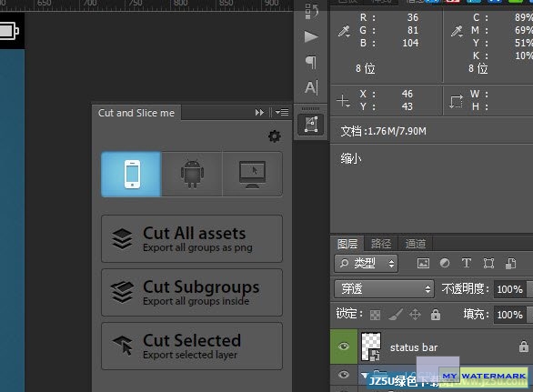Viewport: 533px width, 392px height.
Task: Switch to the 路径 tab
Action: tap(381, 244)
